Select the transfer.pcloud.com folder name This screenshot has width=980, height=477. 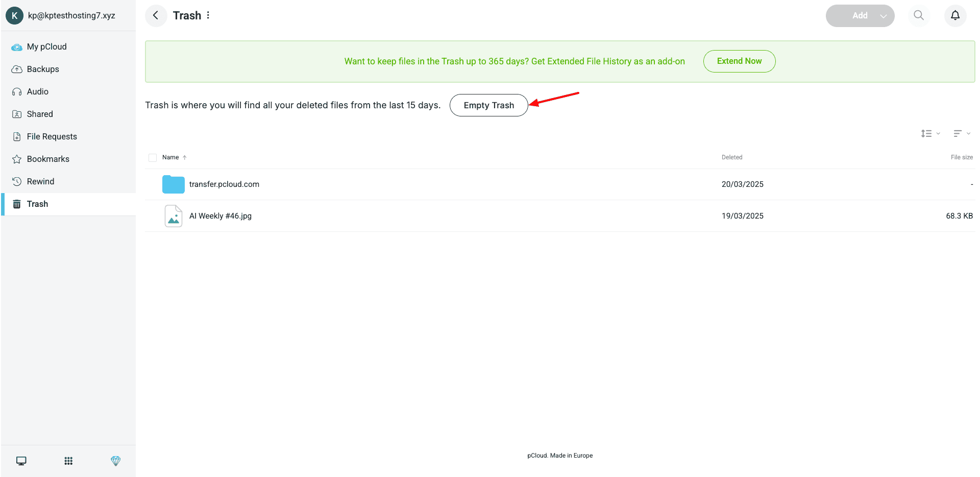224,184
